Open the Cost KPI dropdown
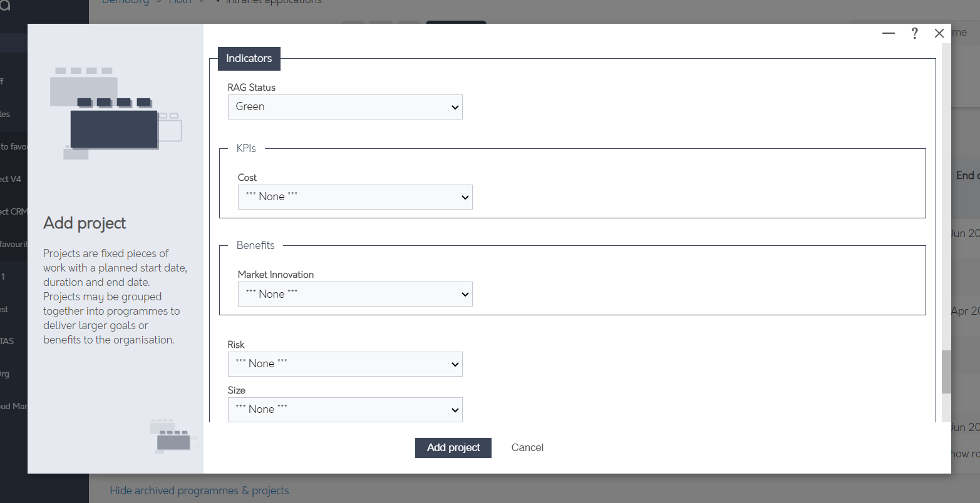 354,196
